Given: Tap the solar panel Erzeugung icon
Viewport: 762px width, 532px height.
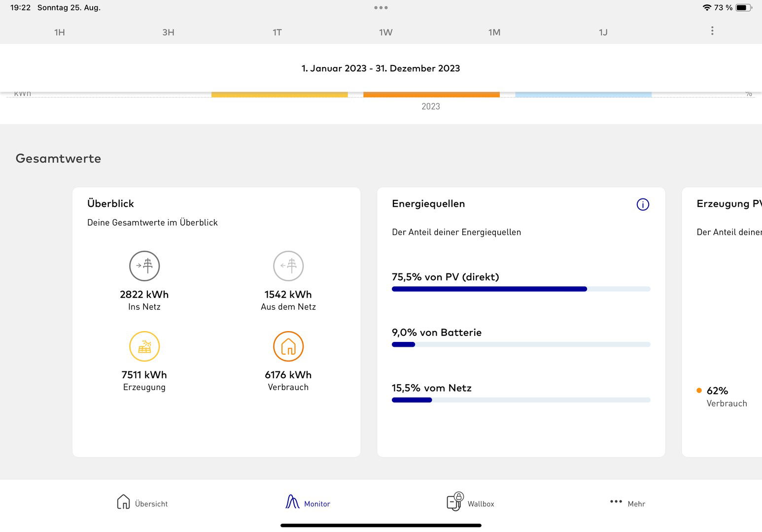Looking at the screenshot, I should click(144, 346).
